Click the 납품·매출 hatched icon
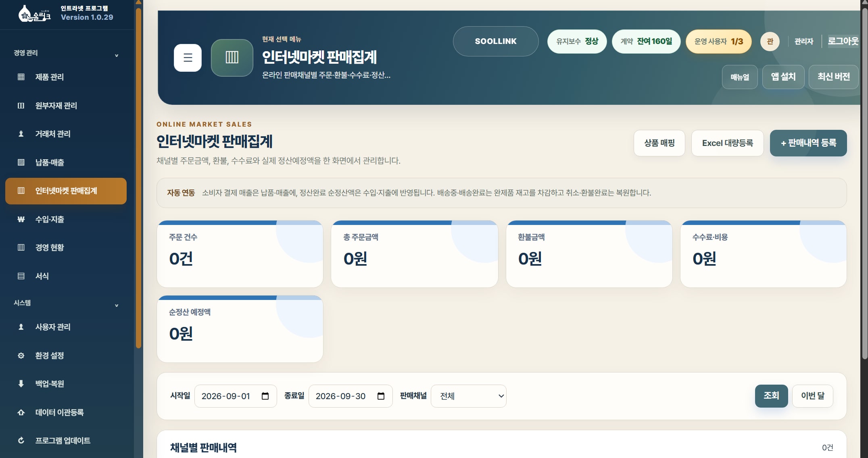 tap(21, 162)
